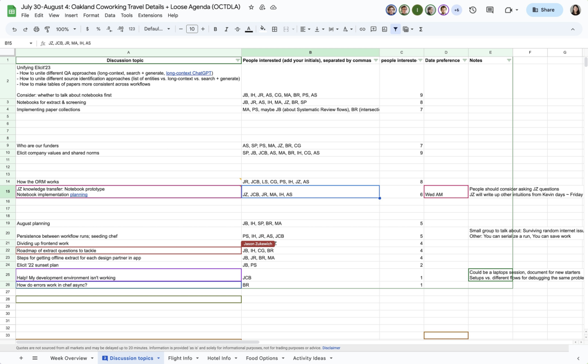Screen dimensions: 588x364
Task: Open the Discussion topic column filter
Action: pyautogui.click(x=238, y=60)
